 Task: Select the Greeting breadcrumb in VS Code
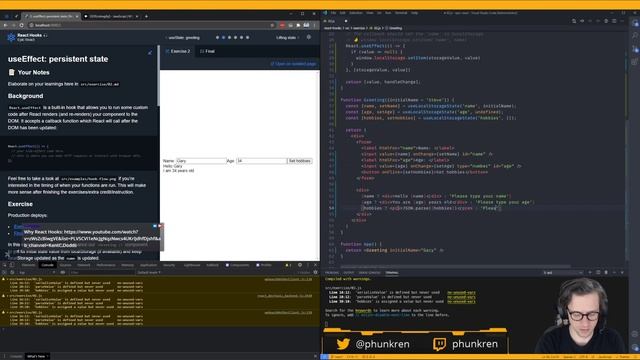[394, 28]
